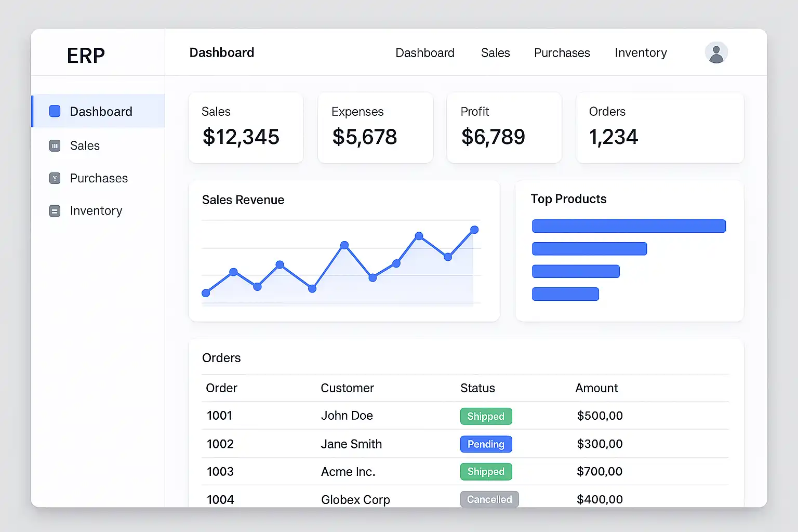Click the Orders 1,234 summary card

click(x=660, y=128)
